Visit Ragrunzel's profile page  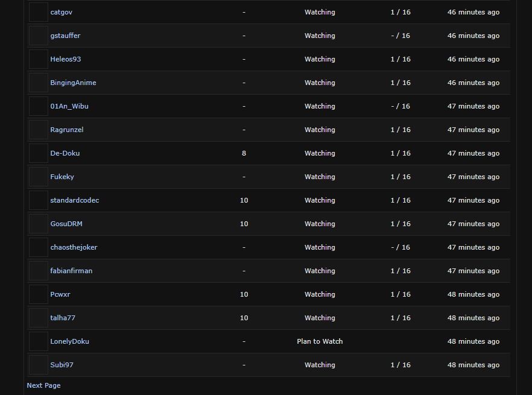tap(67, 130)
